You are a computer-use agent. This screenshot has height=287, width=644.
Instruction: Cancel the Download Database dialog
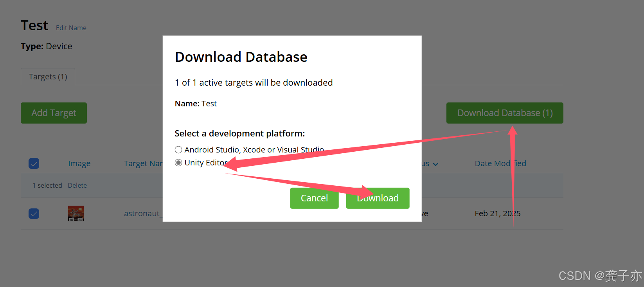pyautogui.click(x=314, y=198)
